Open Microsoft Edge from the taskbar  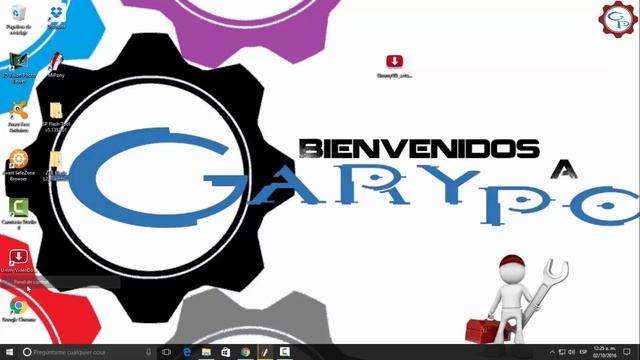pos(187,352)
